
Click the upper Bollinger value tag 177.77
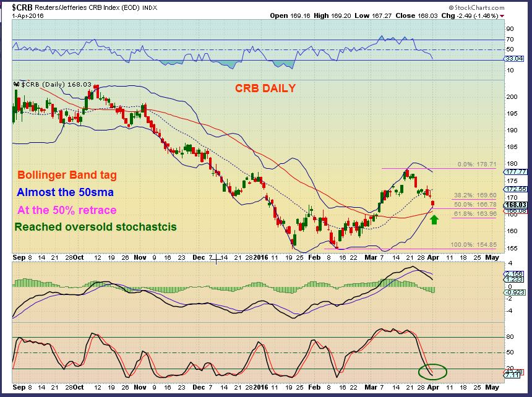tap(515, 172)
